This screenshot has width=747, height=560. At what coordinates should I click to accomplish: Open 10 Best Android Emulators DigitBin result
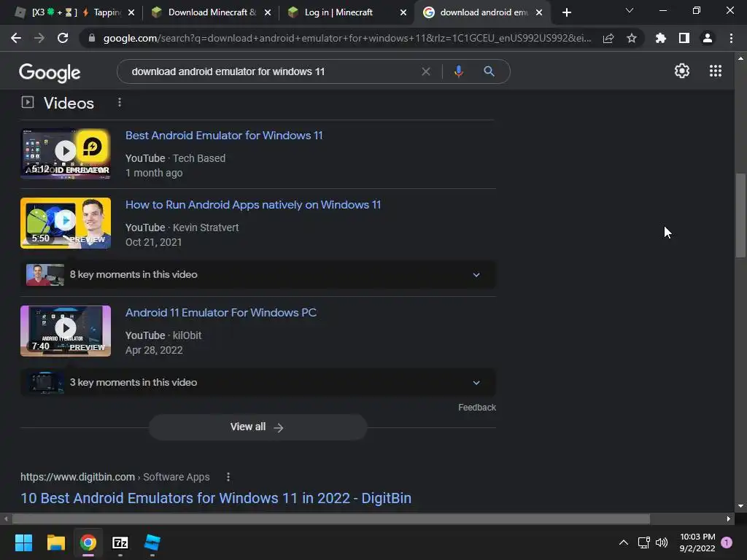coord(216,498)
